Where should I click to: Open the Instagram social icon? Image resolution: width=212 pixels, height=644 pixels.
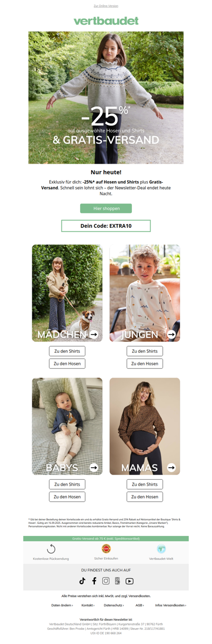pos(106,580)
